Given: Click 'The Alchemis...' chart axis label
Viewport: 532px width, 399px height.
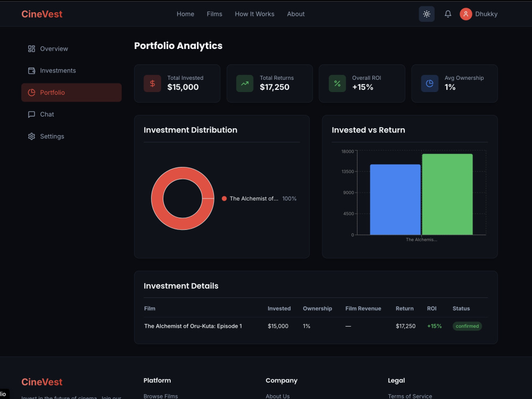Looking at the screenshot, I should click(x=421, y=239).
